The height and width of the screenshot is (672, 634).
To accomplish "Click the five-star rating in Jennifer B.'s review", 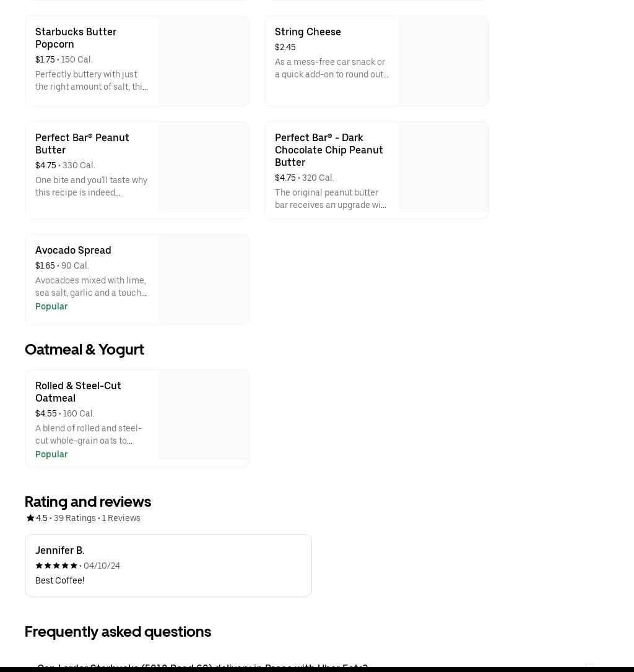I will pyautogui.click(x=56, y=566).
